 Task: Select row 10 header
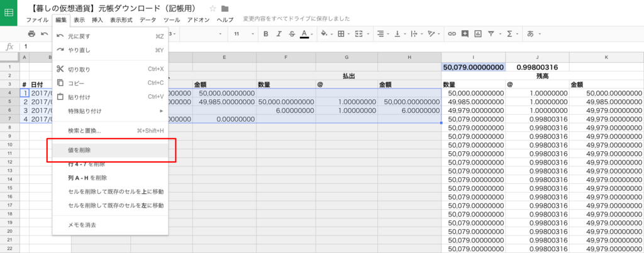tap(9, 145)
